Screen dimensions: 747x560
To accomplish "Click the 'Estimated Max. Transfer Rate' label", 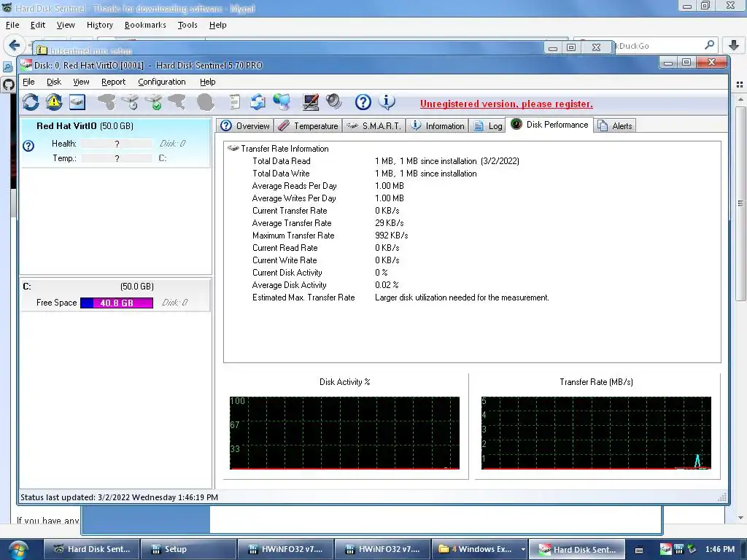I will 303,297.
